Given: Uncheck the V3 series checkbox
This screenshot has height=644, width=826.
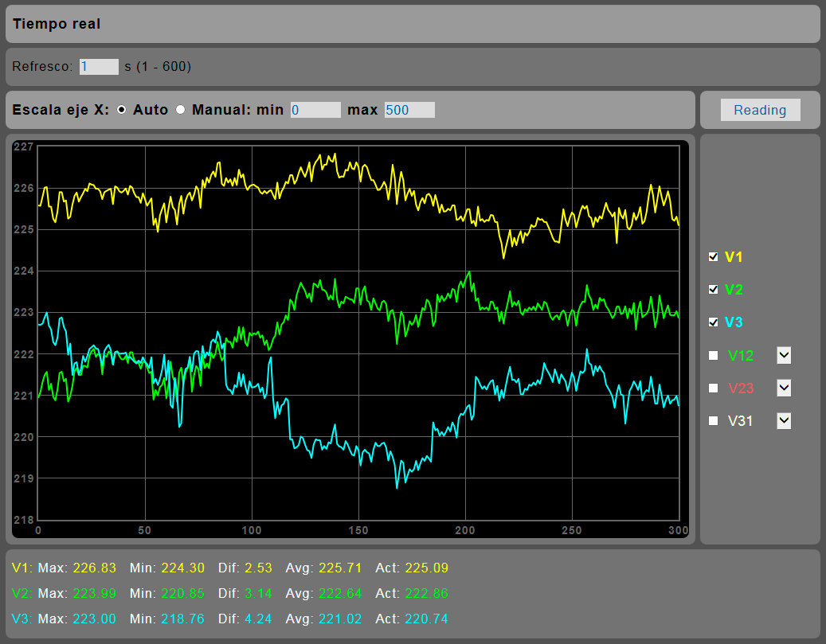Looking at the screenshot, I should pos(713,322).
